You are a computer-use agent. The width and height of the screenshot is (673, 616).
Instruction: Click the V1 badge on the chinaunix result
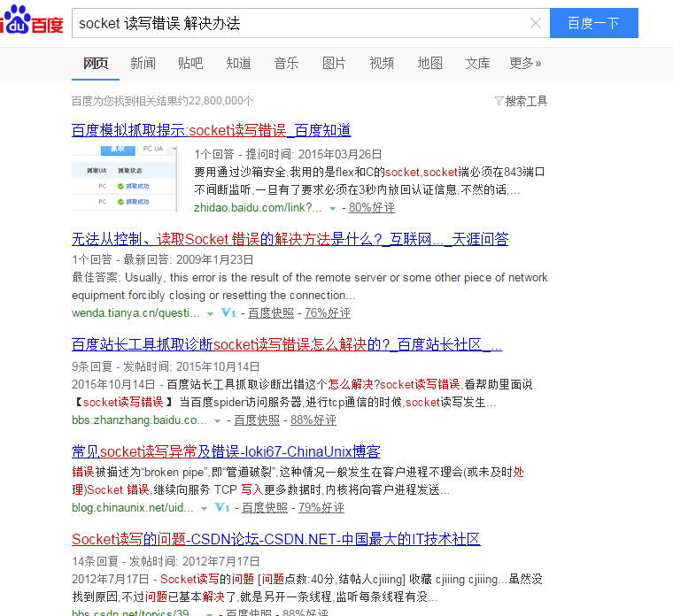222,508
